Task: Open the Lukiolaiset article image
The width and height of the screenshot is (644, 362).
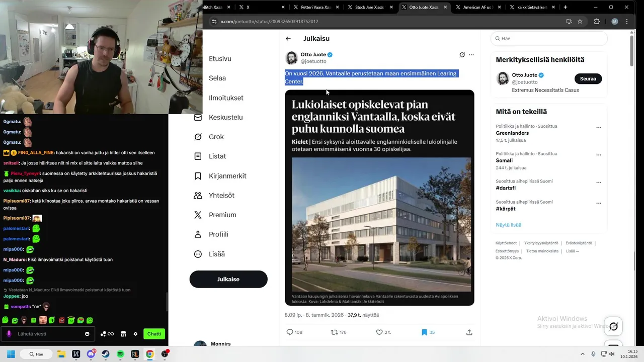Action: pyautogui.click(x=379, y=198)
